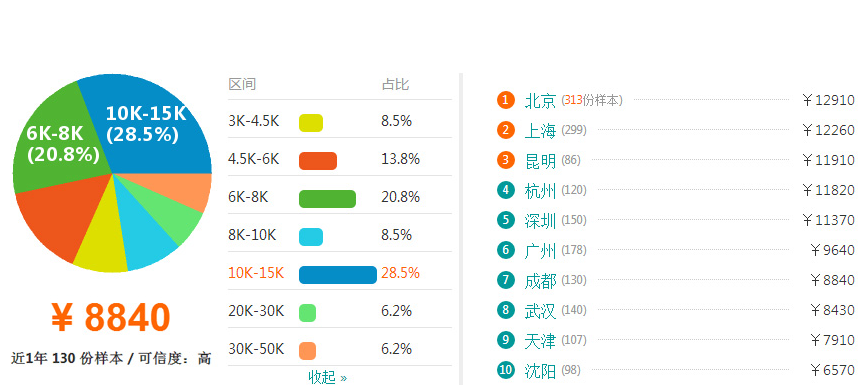Open the 北京 city link
Screen dimensions: 860x385
[x=540, y=101]
